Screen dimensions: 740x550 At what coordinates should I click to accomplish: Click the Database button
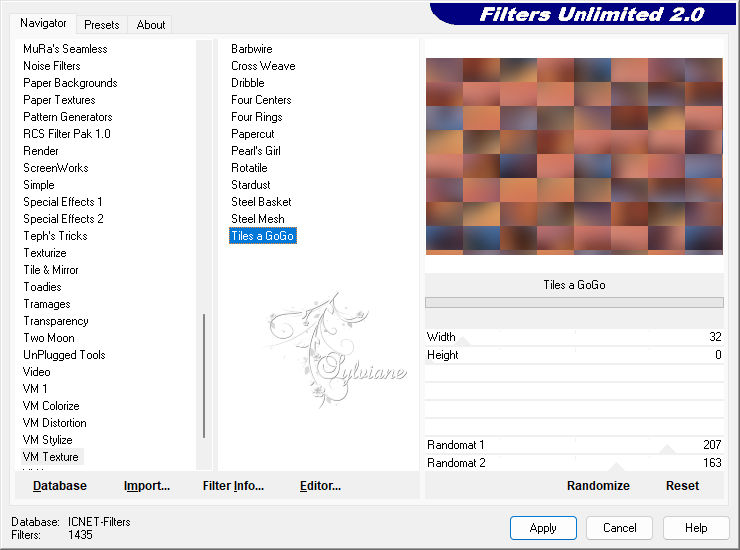click(60, 485)
